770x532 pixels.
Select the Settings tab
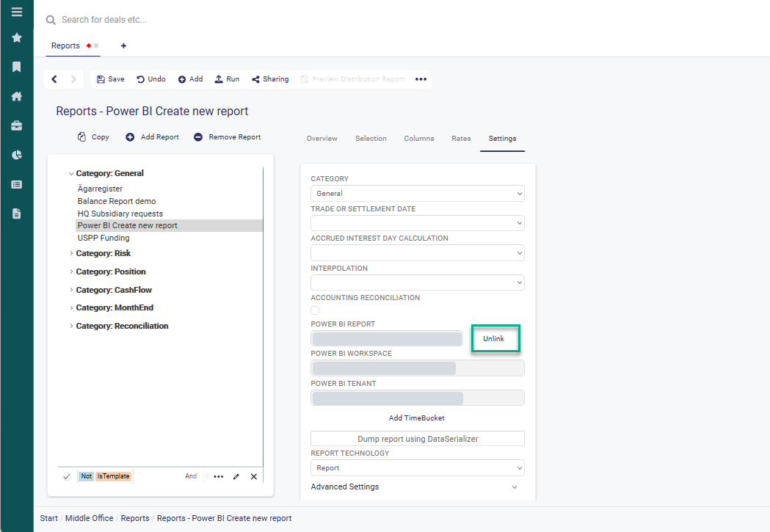502,139
